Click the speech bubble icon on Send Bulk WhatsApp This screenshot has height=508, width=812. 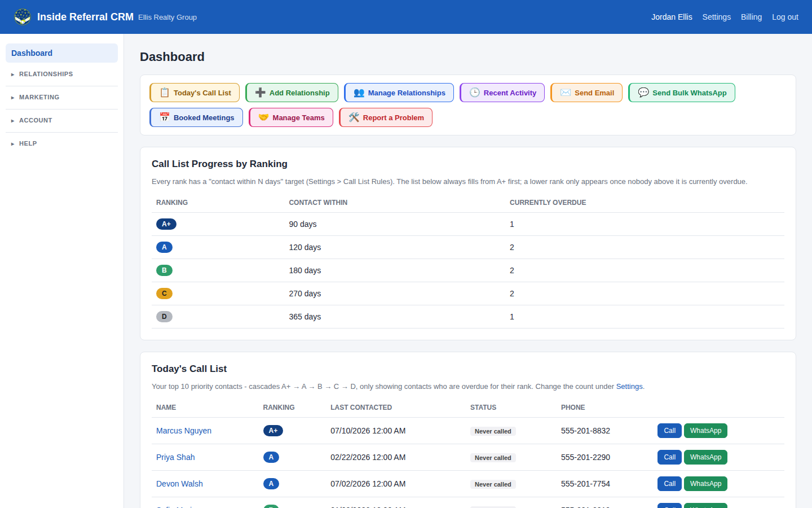click(643, 93)
